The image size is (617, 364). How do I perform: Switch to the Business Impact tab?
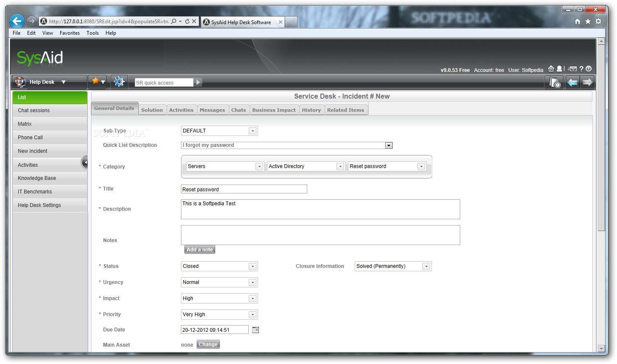click(274, 110)
